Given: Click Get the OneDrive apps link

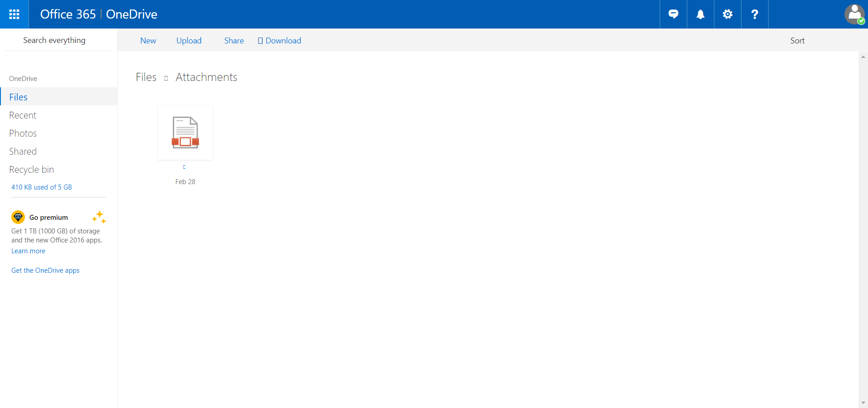Looking at the screenshot, I should pos(45,270).
